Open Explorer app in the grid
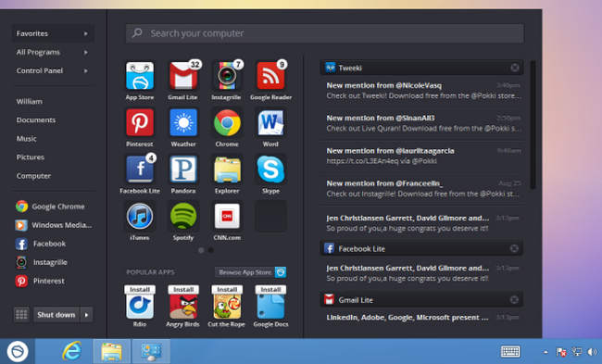This screenshot has height=364, width=602. (x=227, y=169)
